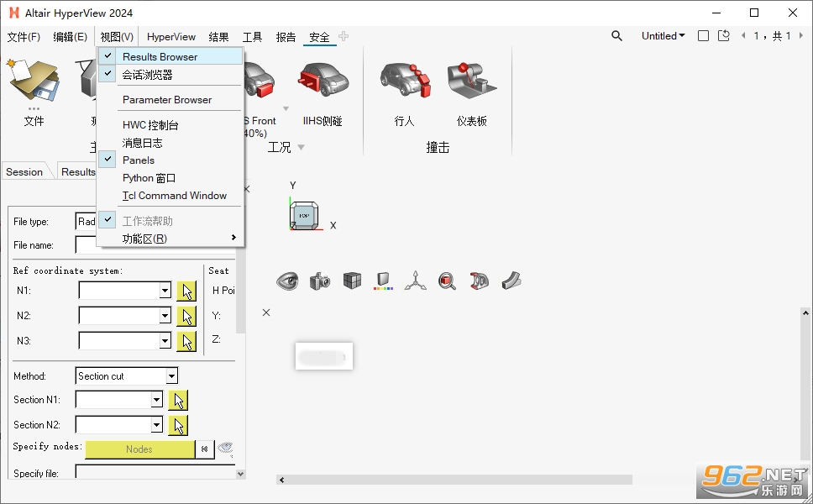Click the Section N1 node picker button

click(x=178, y=400)
